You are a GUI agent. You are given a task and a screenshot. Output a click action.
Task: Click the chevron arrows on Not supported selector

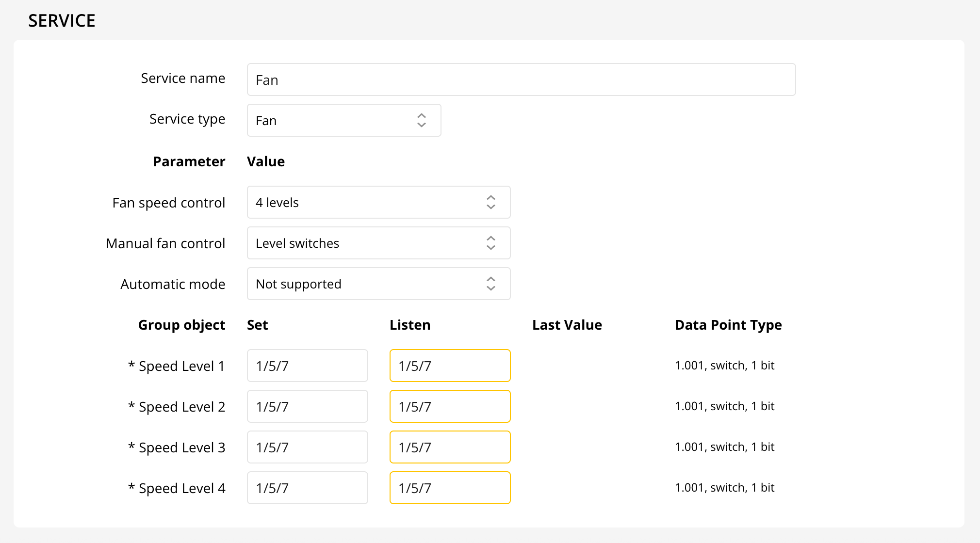click(490, 284)
